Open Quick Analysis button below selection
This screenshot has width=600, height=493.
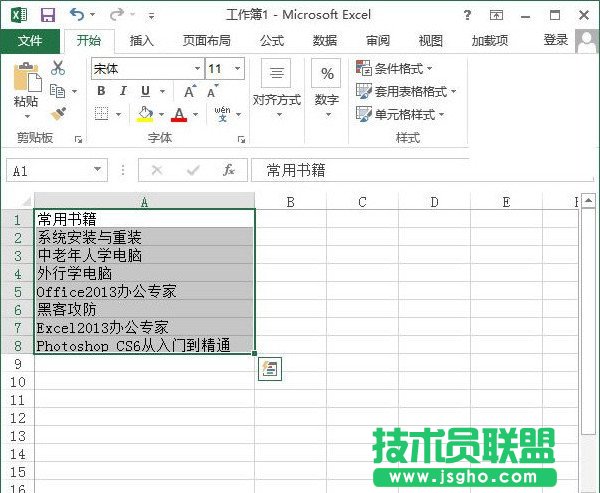click(270, 369)
